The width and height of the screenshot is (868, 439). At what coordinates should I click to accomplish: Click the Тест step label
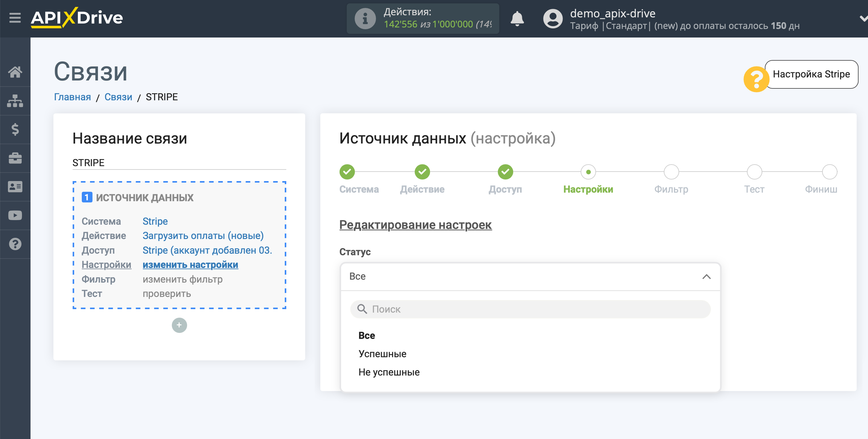pyautogui.click(x=754, y=189)
